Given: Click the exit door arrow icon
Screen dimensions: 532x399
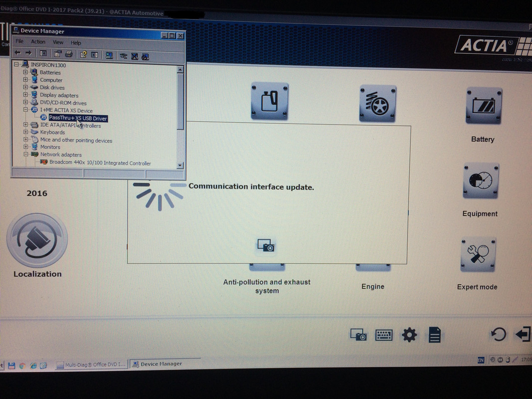Looking at the screenshot, I should tap(523, 334).
